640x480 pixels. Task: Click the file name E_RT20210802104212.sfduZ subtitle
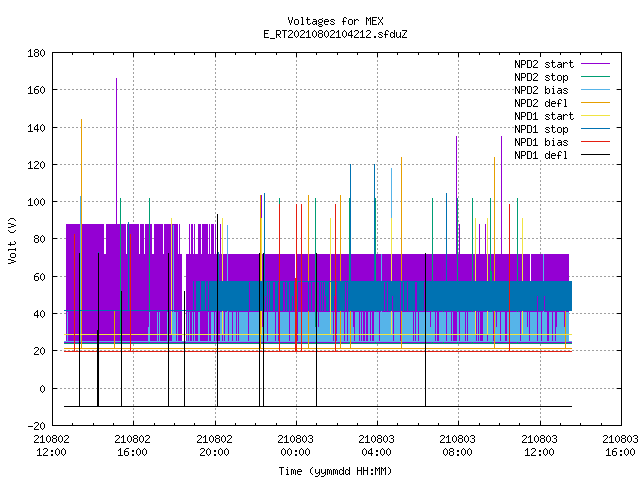click(335, 34)
